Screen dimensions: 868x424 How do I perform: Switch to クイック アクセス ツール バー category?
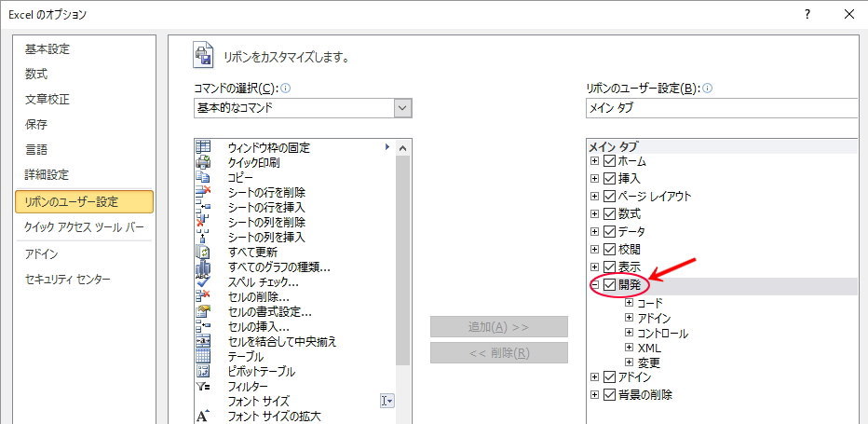tap(84, 227)
